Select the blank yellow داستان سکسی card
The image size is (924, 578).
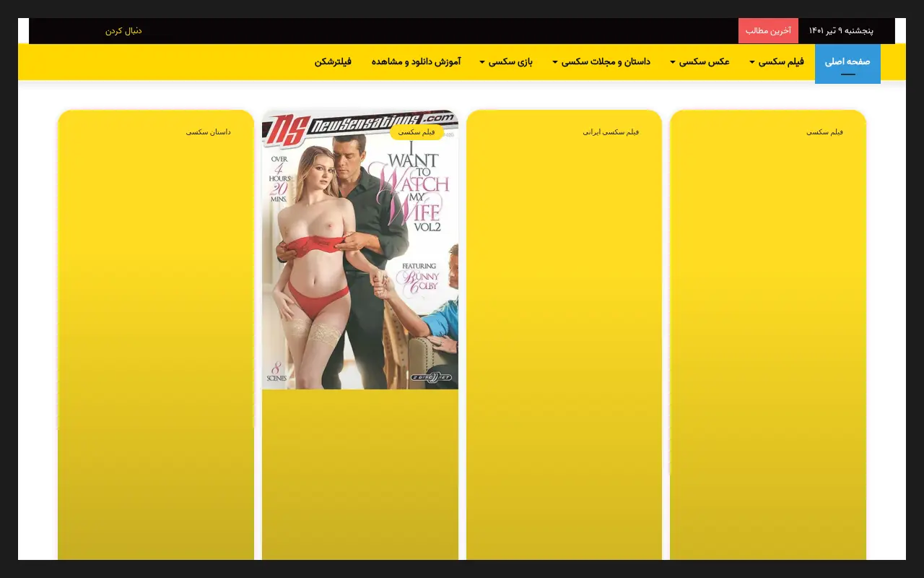click(x=156, y=335)
